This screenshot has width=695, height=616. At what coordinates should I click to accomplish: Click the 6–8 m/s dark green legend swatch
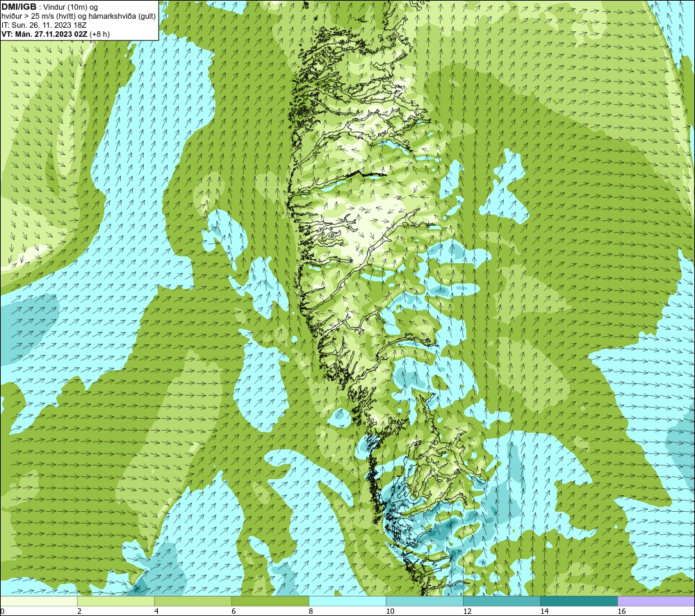[270, 601]
